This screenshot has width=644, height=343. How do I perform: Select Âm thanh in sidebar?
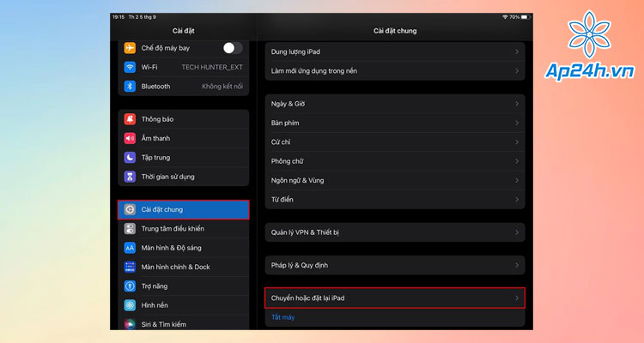(x=184, y=138)
